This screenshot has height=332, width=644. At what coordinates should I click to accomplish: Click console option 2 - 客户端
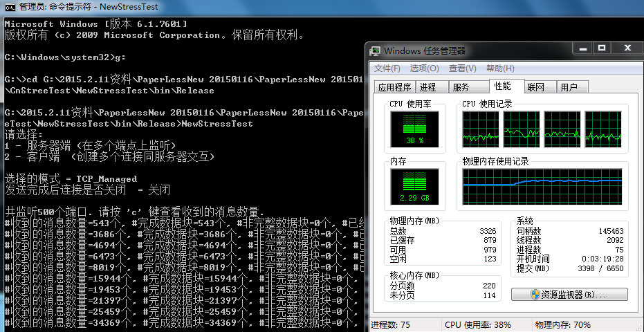110,157
